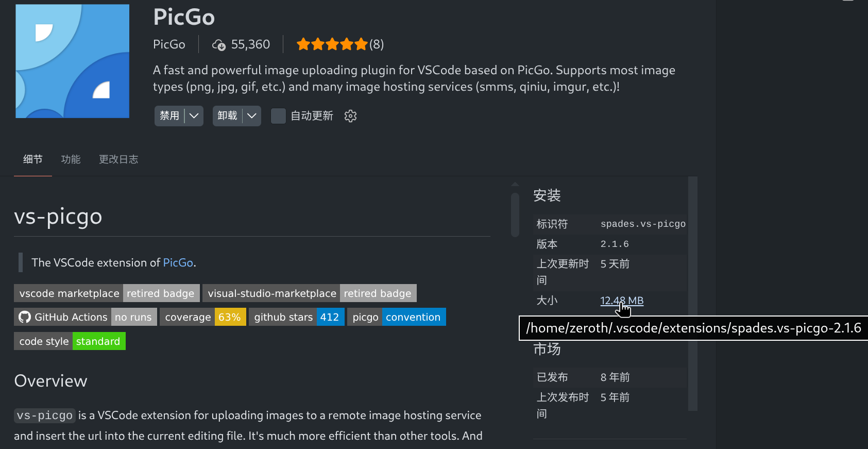The height and width of the screenshot is (449, 868).
Task: Switch to the 功能 tab
Action: point(71,159)
